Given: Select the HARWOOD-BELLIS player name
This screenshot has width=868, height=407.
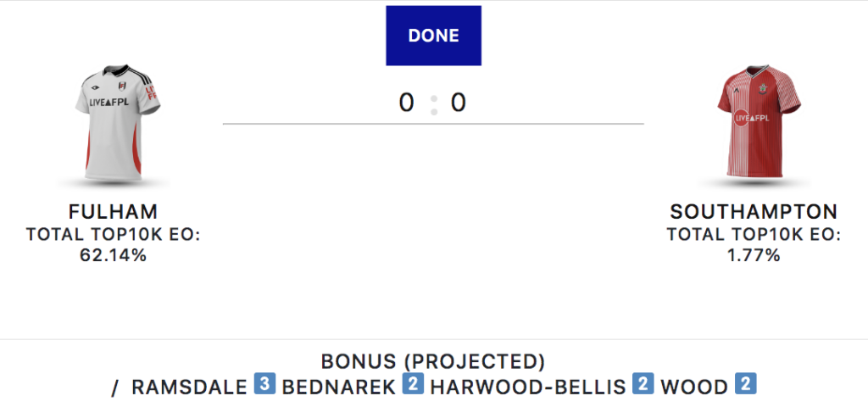Looking at the screenshot, I should 528,387.
